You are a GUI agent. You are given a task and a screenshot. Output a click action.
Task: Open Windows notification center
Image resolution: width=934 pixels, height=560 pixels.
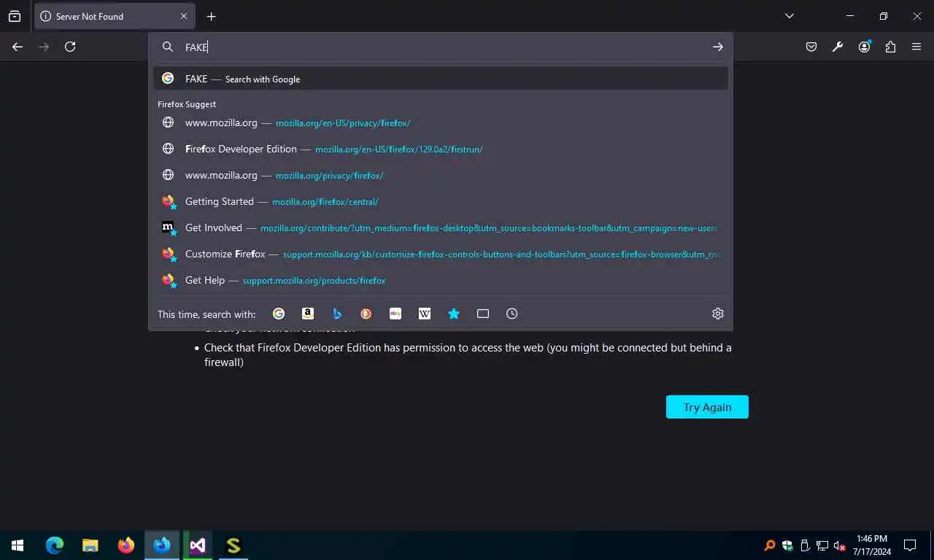tap(910, 545)
